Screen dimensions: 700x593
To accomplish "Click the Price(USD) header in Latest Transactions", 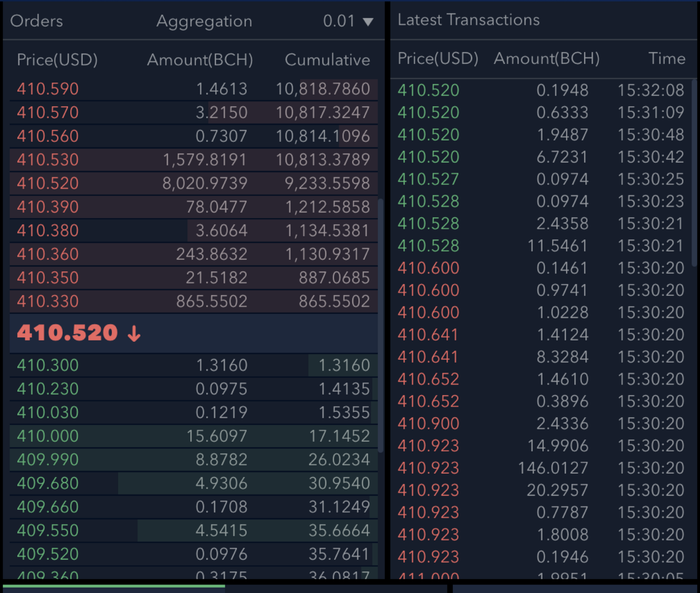I will coord(438,59).
